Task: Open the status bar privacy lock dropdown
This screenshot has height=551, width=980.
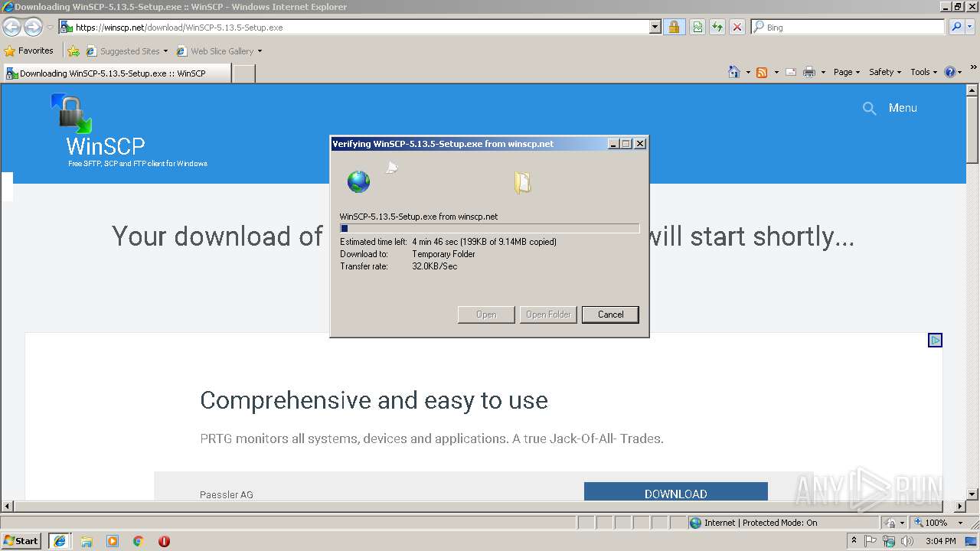Action: tap(895, 523)
